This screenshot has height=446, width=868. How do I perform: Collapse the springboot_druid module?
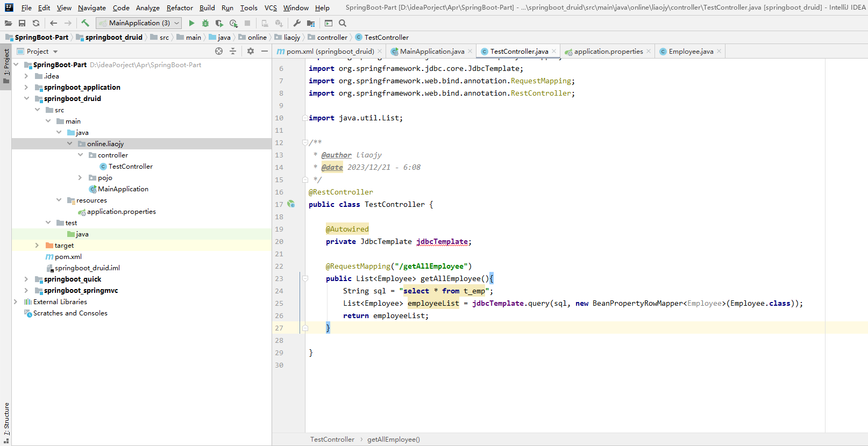(x=26, y=98)
